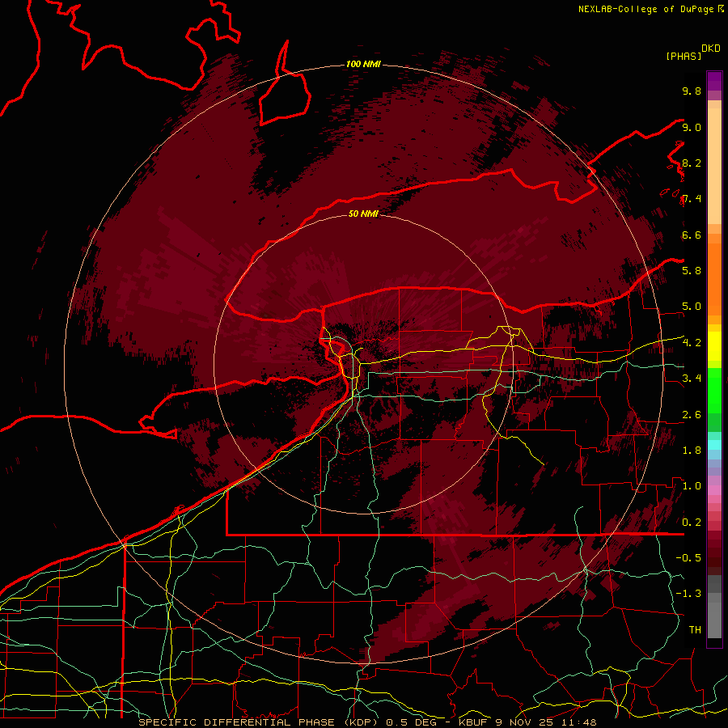Click the pink segment of the color bar
The width and height of the screenshot is (728, 728).
pos(714,490)
